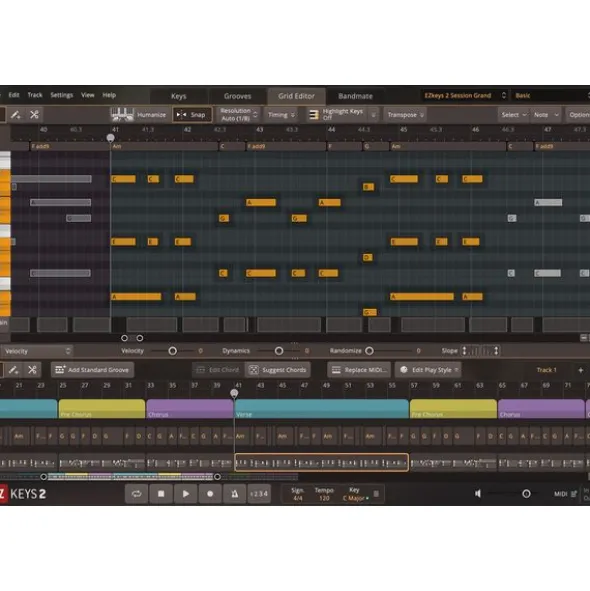Open the Help menu
Screen dimensions: 590x591
pos(109,95)
